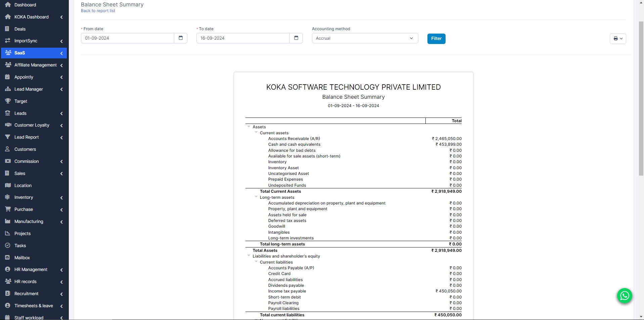Open the WhatsApp chat bubble
The width and height of the screenshot is (644, 320).
pyautogui.click(x=625, y=296)
